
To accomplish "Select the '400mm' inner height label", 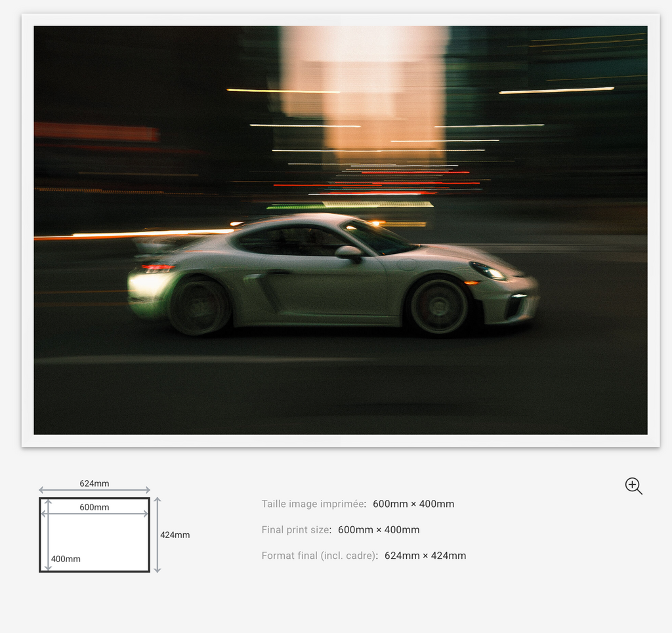I will 66,559.
